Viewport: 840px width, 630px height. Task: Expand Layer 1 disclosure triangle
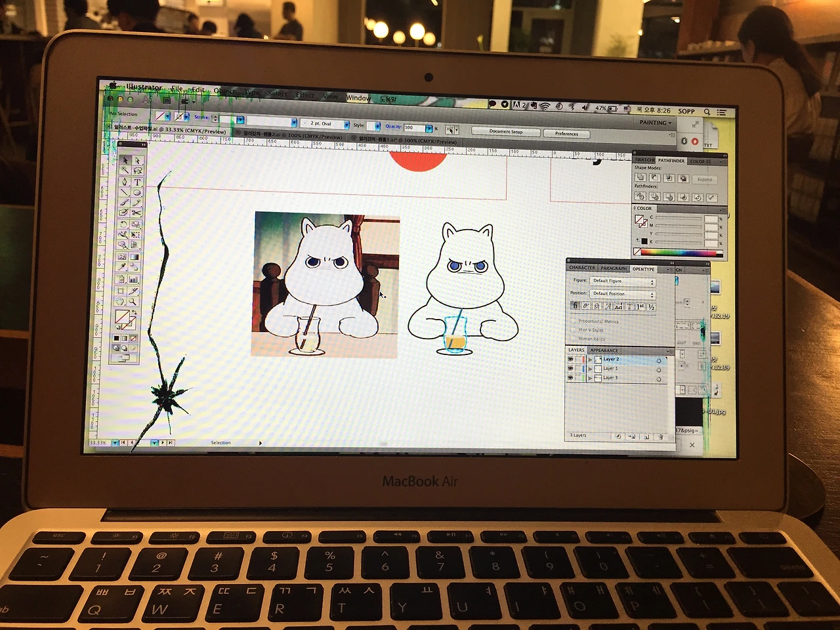coord(590,369)
